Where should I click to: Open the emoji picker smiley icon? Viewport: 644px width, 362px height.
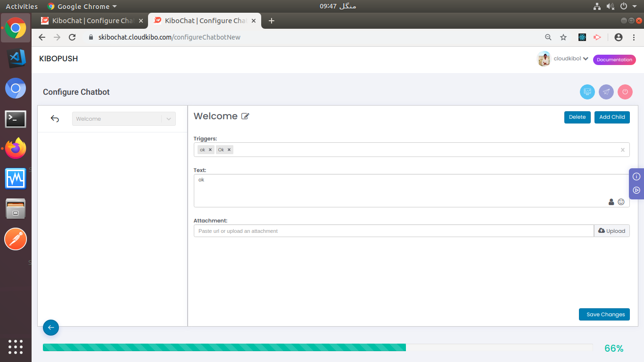coord(621,202)
